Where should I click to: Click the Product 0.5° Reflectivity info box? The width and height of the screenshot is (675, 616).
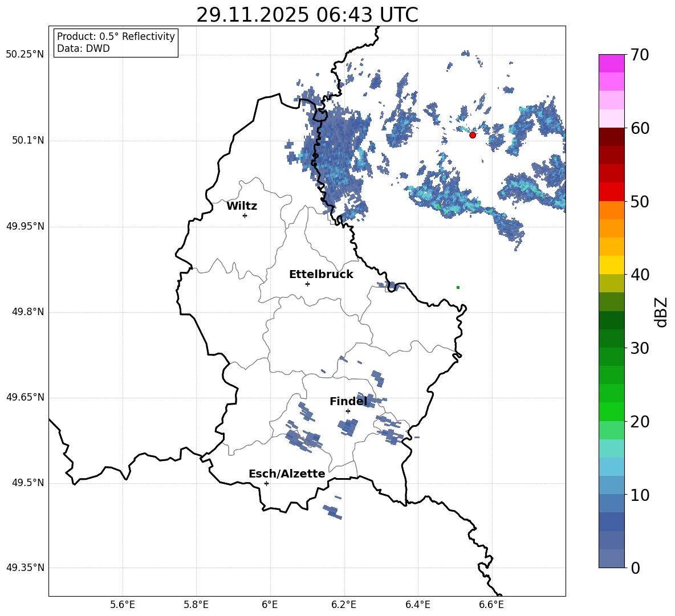click(x=116, y=43)
